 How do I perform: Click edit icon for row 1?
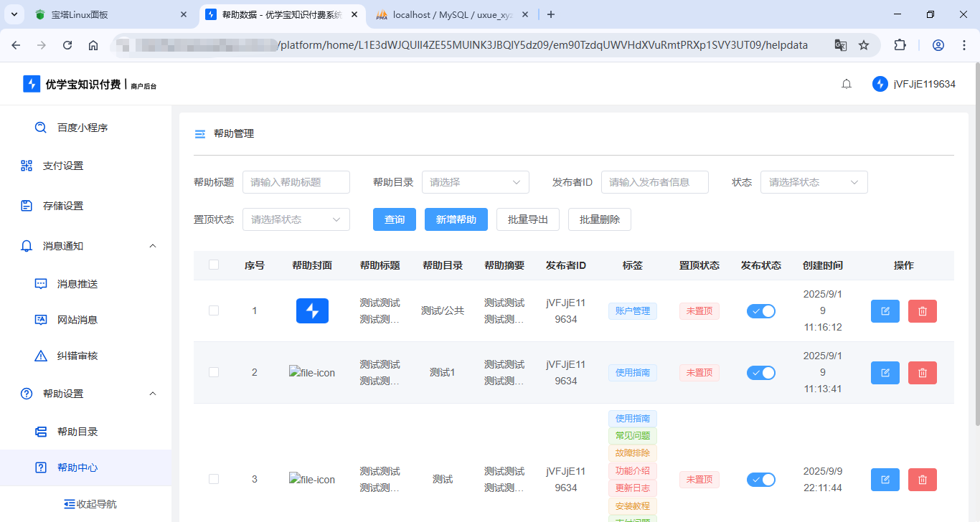(885, 311)
